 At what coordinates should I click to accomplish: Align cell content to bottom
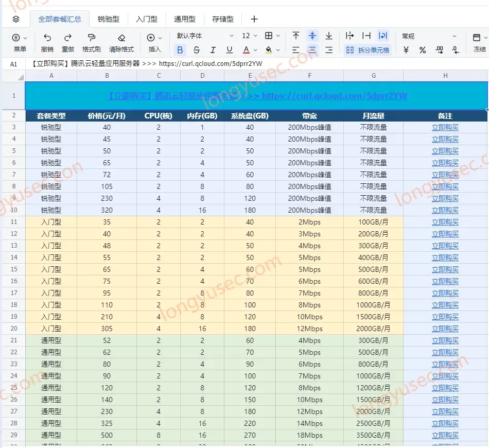[329, 36]
